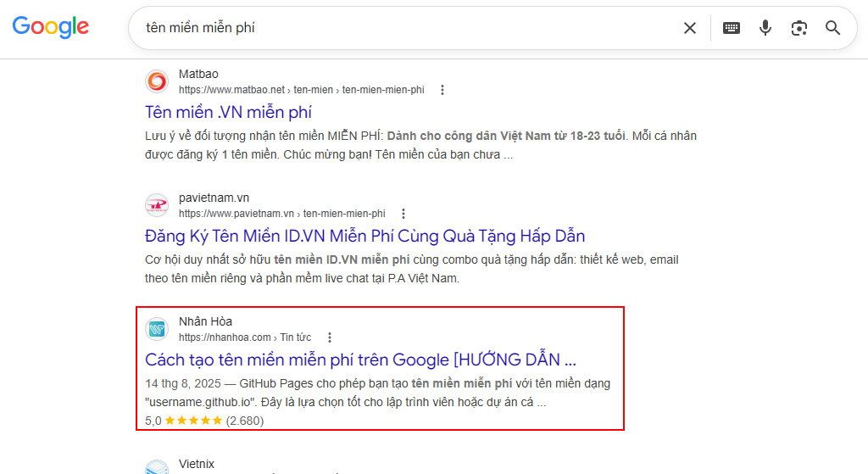Open search by image camera icon
Screen dimensions: 868x474
point(798,28)
